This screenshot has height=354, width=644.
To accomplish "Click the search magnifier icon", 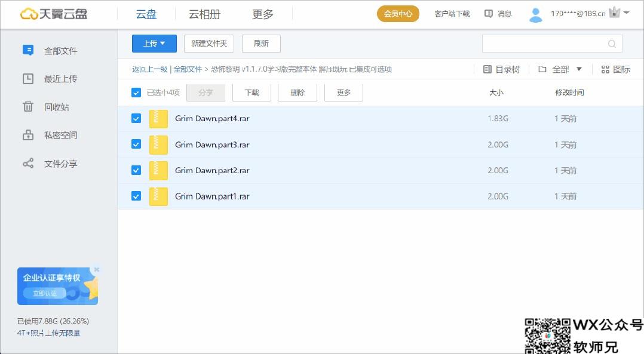I will coord(612,44).
